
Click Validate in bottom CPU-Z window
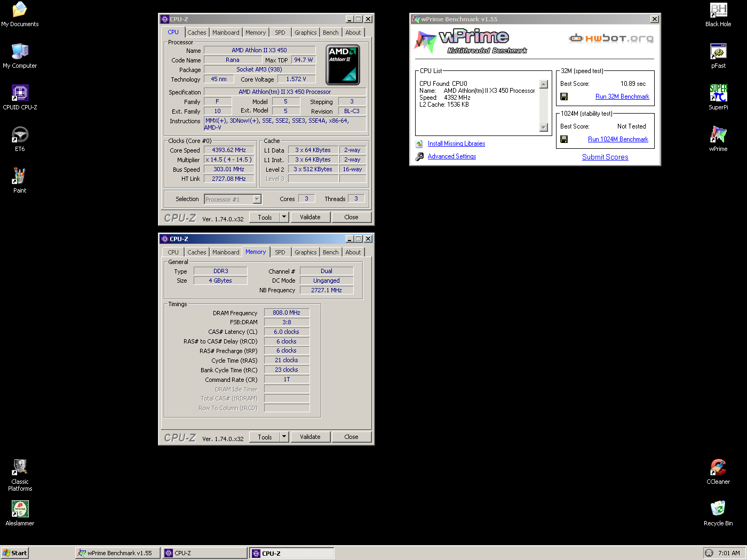click(310, 437)
